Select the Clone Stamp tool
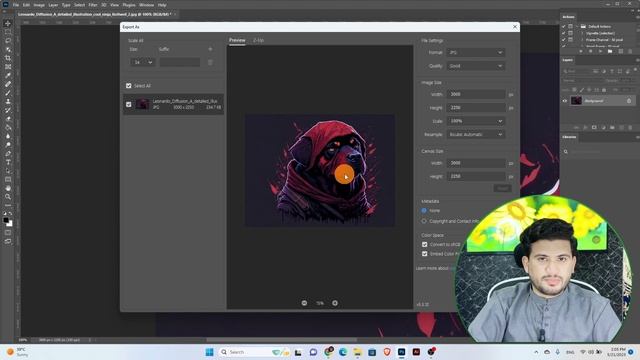The image size is (640, 360). coord(8,101)
